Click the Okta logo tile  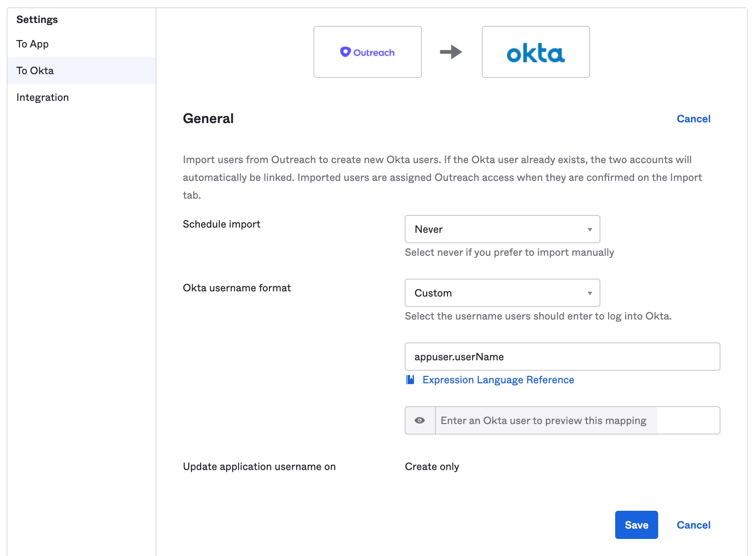535,52
